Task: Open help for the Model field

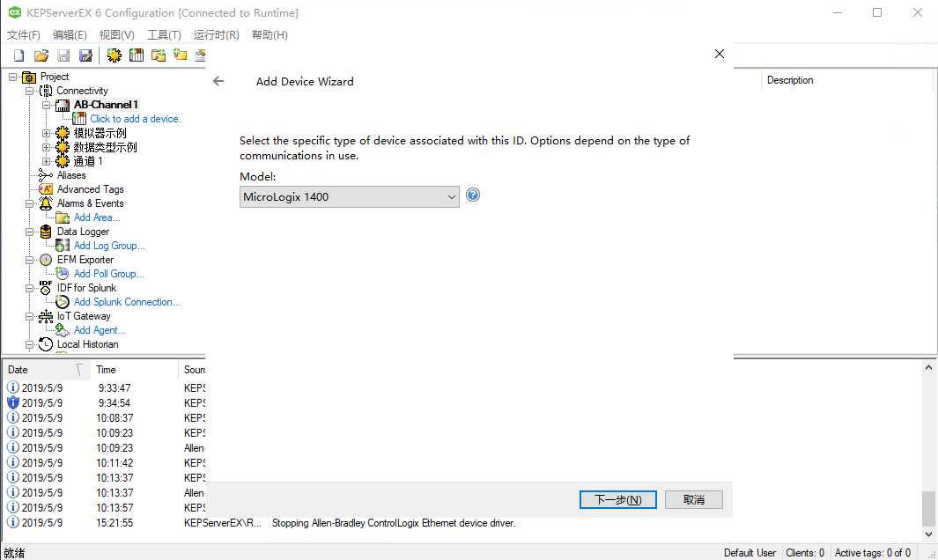Action: (x=473, y=195)
